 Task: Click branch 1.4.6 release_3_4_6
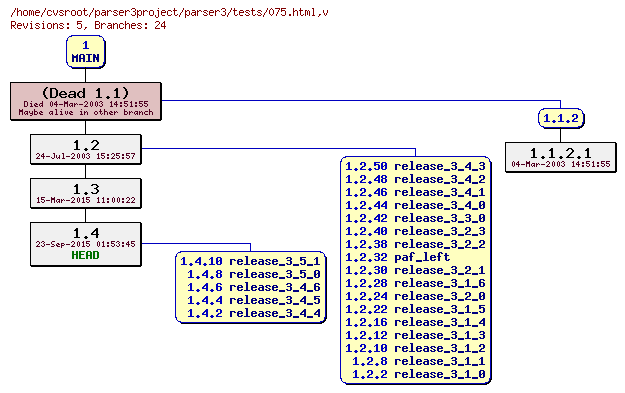pos(254,287)
